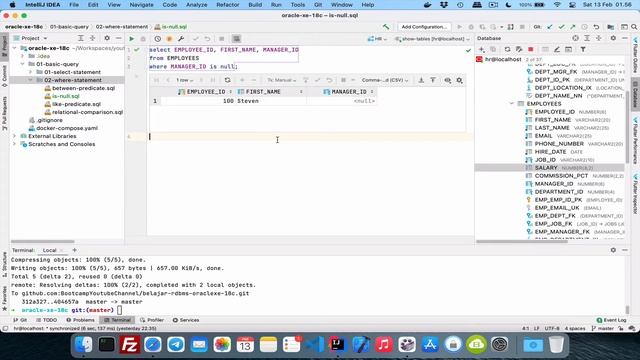Open query console in Database toolbar
This screenshot has width=640, height=360.
coord(568,49)
